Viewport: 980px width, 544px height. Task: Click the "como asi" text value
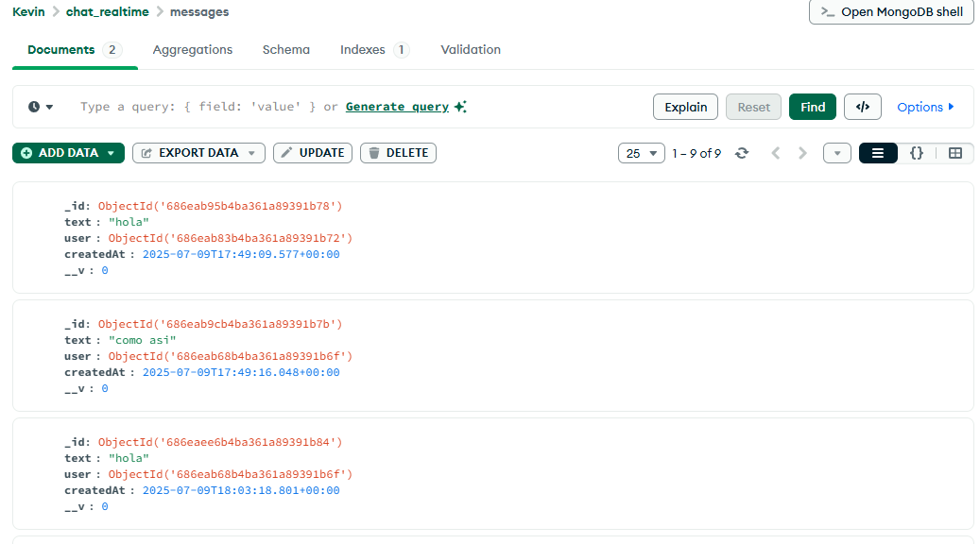click(143, 340)
